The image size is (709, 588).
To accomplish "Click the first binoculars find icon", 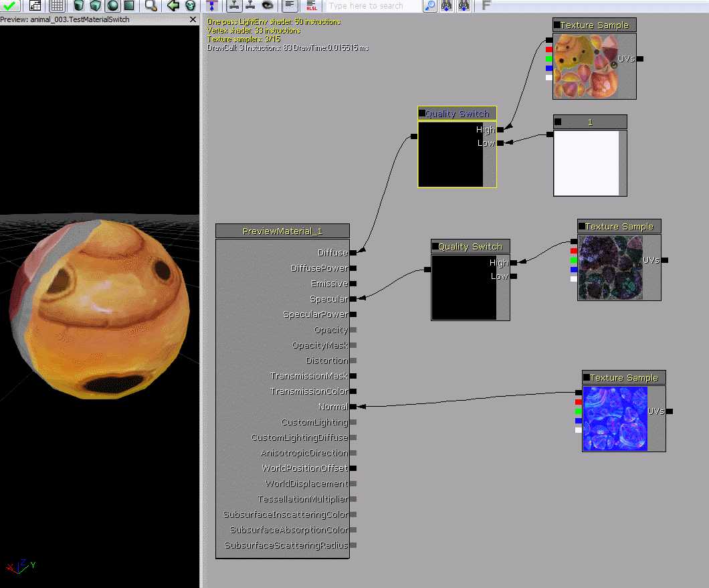I will pyautogui.click(x=447, y=5).
